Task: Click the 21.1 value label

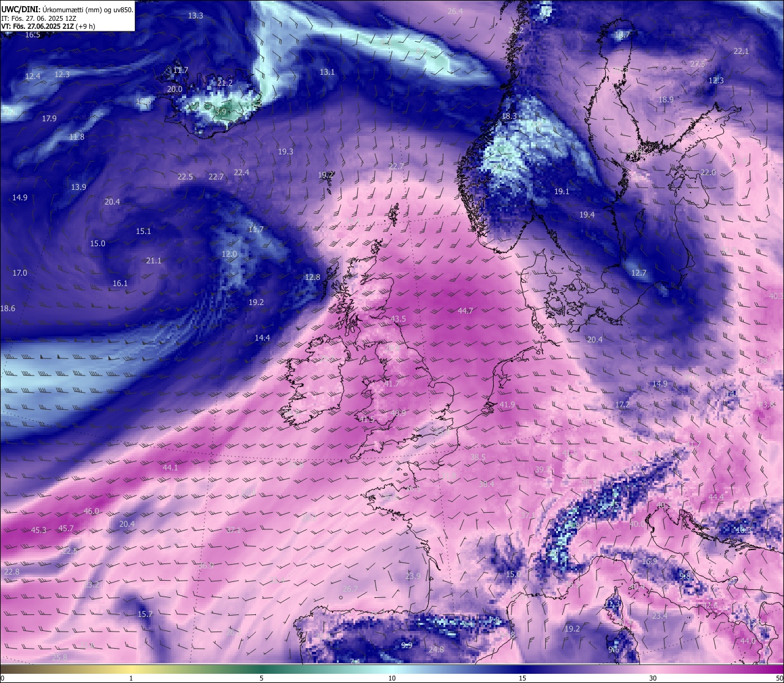Action: [154, 261]
